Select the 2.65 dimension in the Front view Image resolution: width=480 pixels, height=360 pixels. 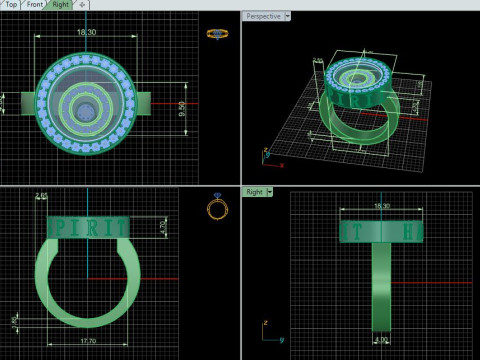pos(41,196)
